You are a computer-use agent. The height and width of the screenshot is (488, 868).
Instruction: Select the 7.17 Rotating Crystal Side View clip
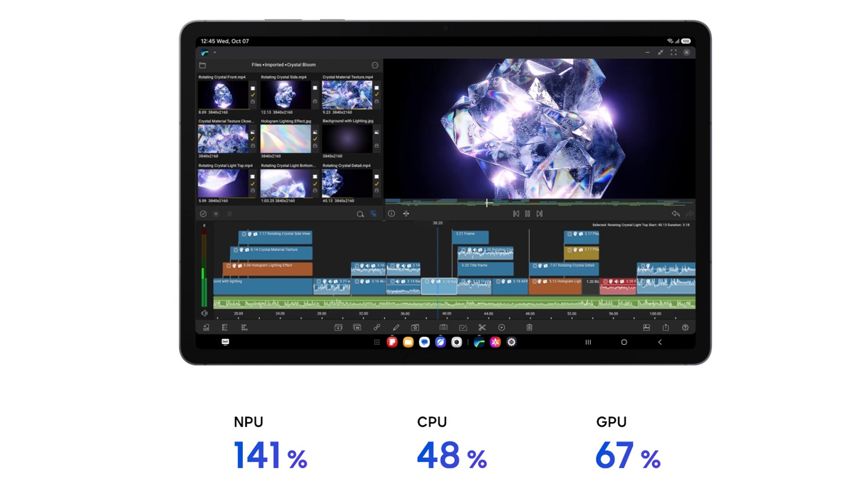click(275, 237)
